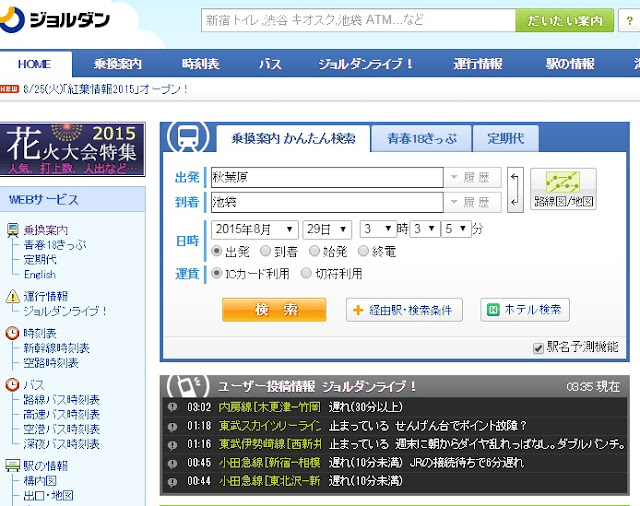640x506 pixels.
Task: Open the English link in sidebar
Action: tap(40, 275)
